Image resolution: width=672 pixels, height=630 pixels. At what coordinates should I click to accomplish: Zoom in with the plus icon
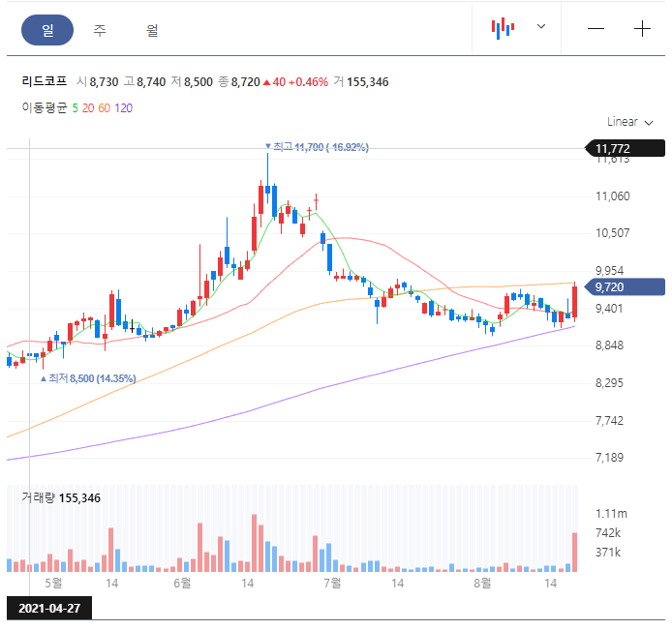point(642,29)
